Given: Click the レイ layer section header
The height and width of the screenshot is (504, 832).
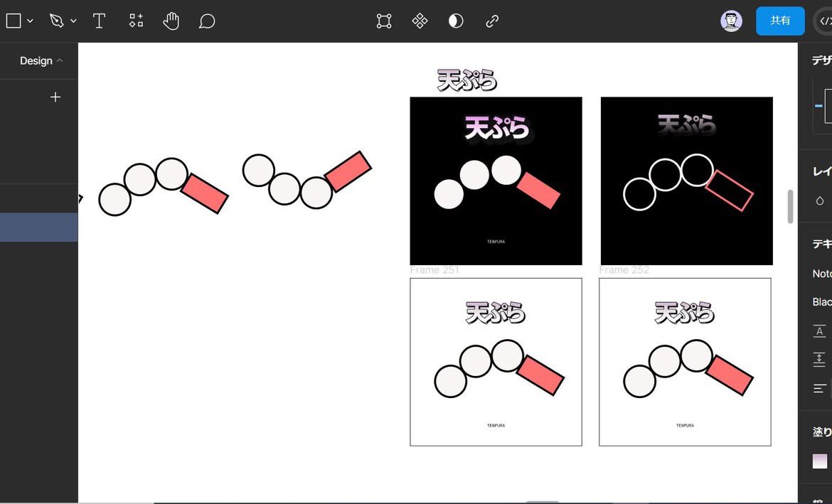Looking at the screenshot, I should pos(822,171).
